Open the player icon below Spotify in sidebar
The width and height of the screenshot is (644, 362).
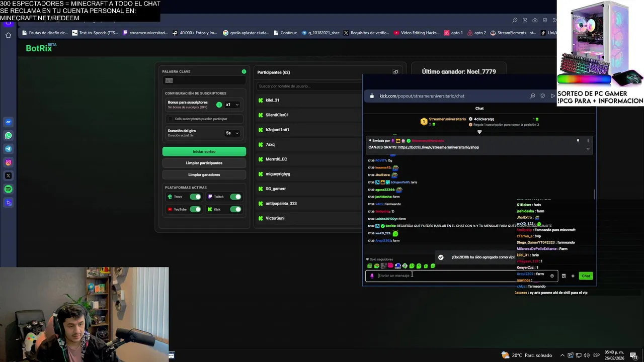pos(8,203)
